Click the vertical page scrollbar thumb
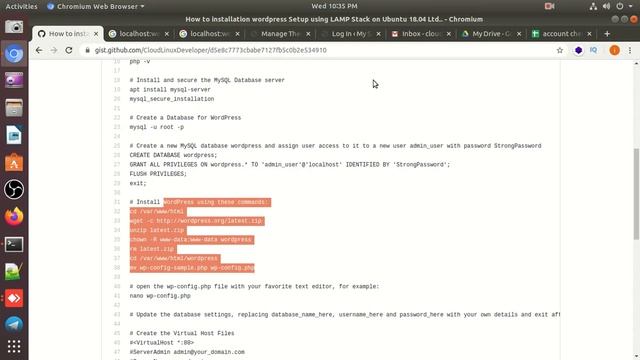640x360 pixels. point(636,194)
